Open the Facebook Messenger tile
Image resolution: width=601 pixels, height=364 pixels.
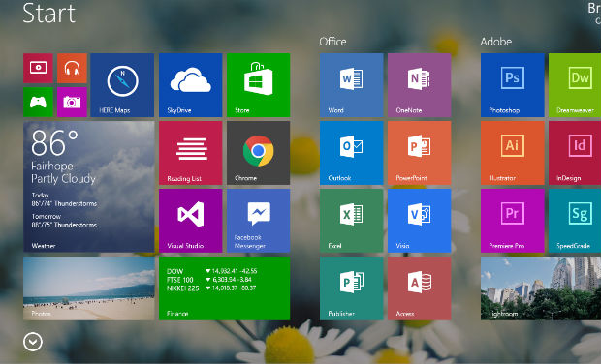(259, 221)
